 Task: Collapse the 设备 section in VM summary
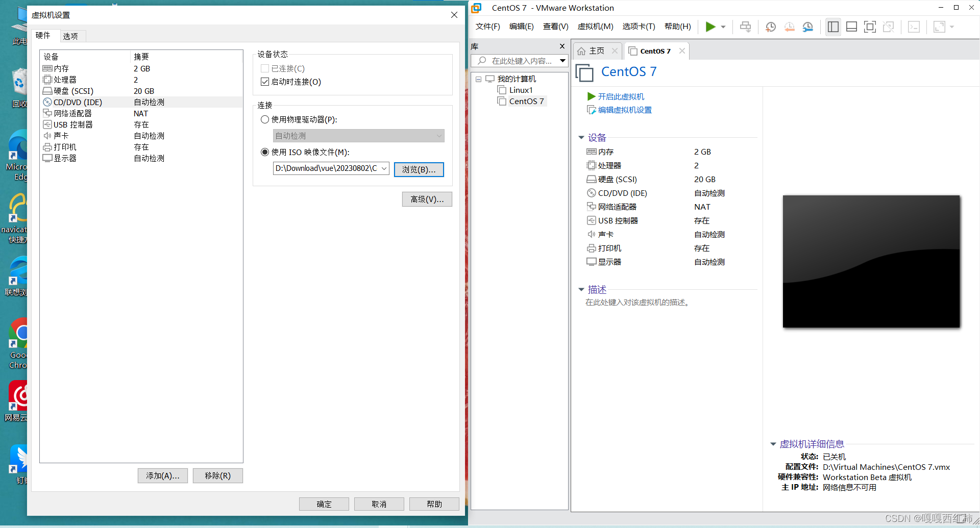click(581, 138)
